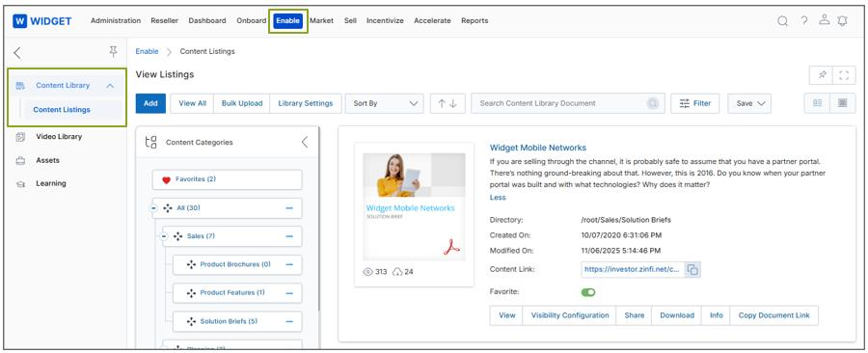Open the Administration menu
The height and width of the screenshot is (353, 868).
click(x=116, y=21)
